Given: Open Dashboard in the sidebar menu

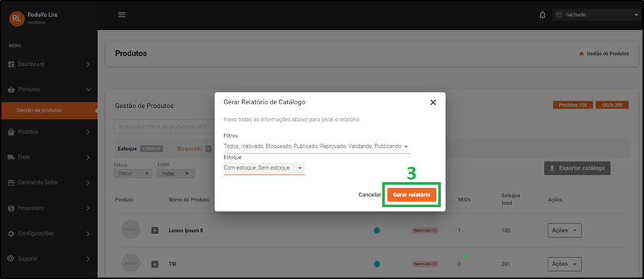Looking at the screenshot, I should pos(49,64).
